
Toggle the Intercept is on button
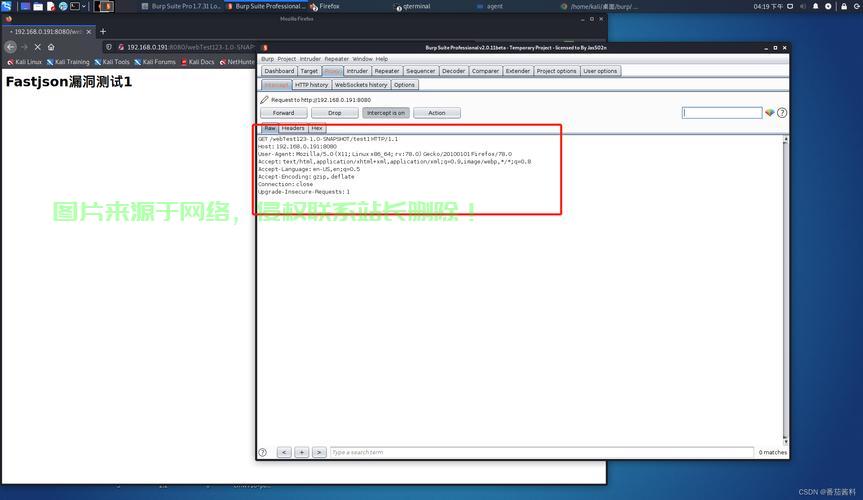tap(386, 113)
